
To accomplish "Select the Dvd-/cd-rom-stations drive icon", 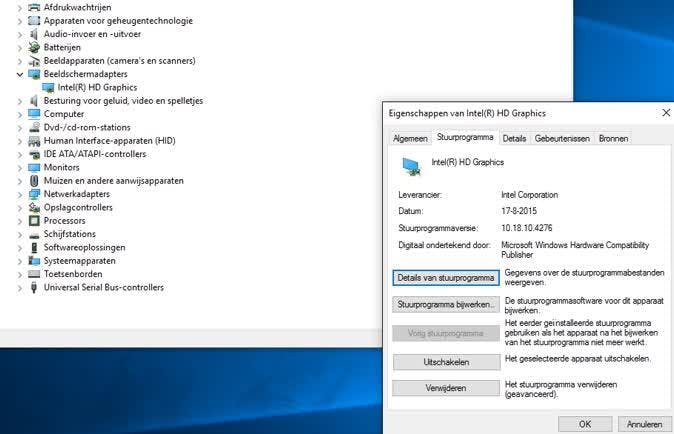I will [34, 127].
